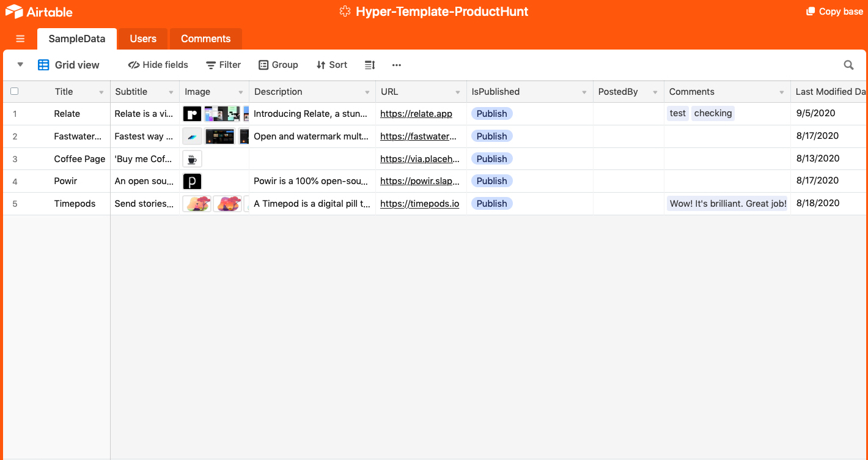Click the Publish tag in Powir row
868x460 pixels.
[491, 181]
